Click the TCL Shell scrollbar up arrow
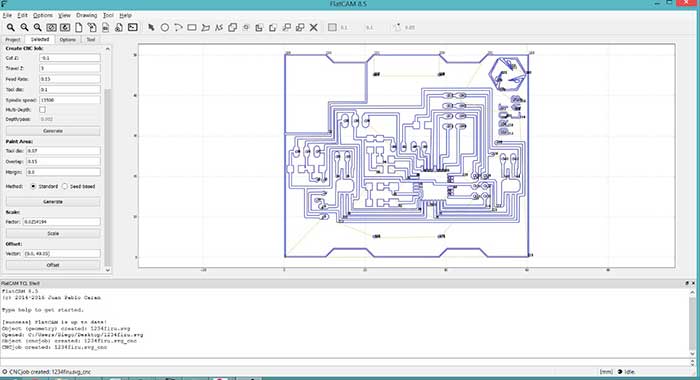700x380 pixels. 692,292
